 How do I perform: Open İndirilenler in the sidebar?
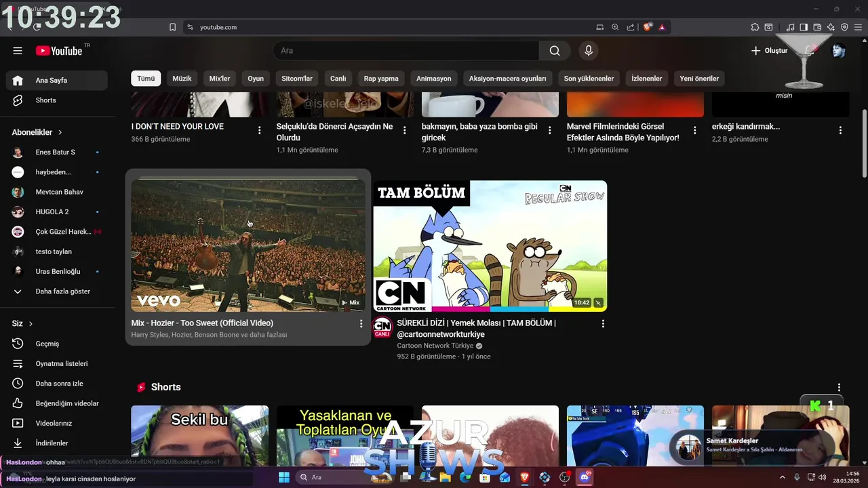(57, 443)
